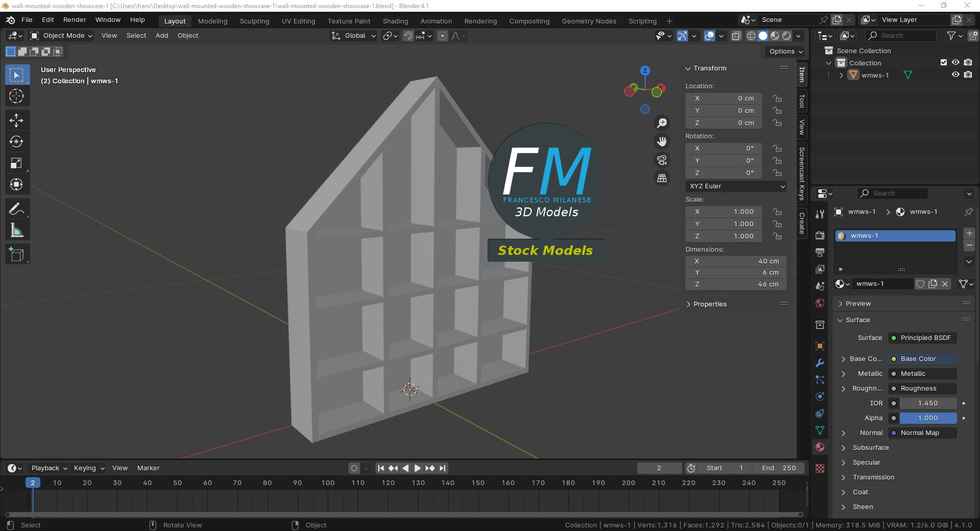The width and height of the screenshot is (980, 531).
Task: Open the Material properties tab icon
Action: [x=820, y=447]
